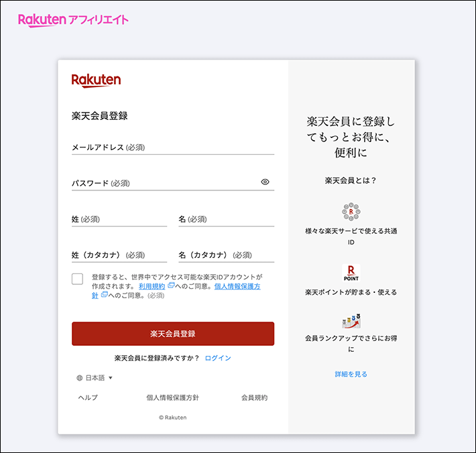Click the 姓（カタカナ）input field
Viewport: 476px width, 453px height.
(x=119, y=255)
